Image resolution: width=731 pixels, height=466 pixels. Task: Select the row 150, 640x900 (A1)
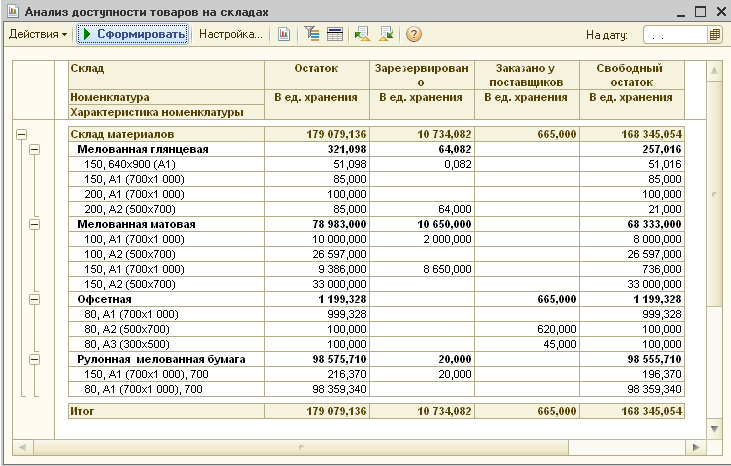coord(166,164)
